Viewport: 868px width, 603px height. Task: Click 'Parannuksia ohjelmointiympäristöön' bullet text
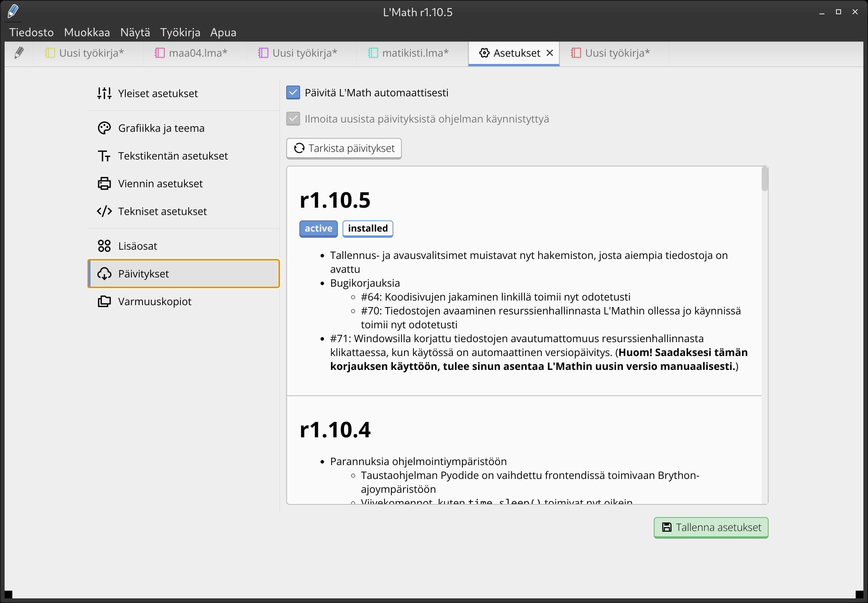point(418,462)
